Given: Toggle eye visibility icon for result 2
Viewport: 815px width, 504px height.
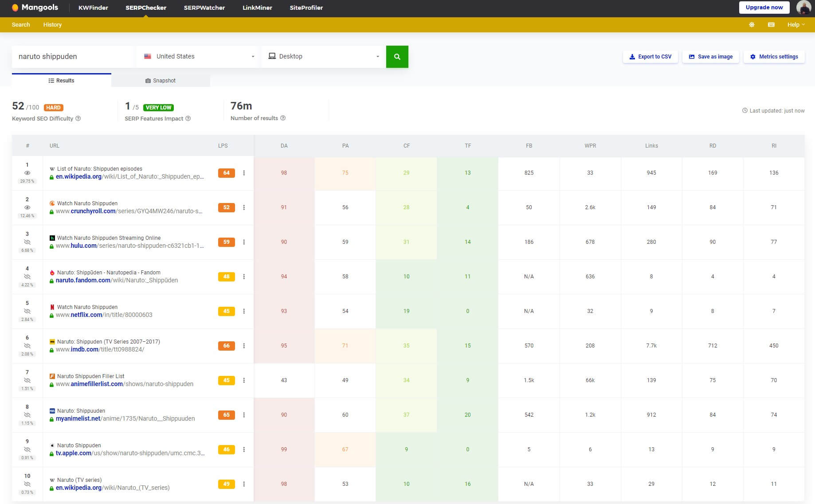Looking at the screenshot, I should [x=27, y=207].
